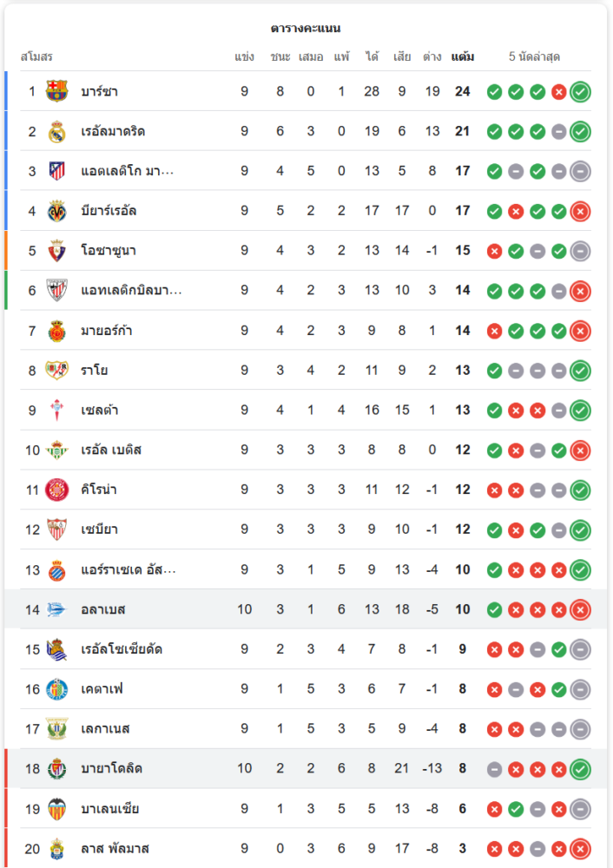Click the 5 นัดล่าสุด column header
The width and height of the screenshot is (613, 868).
[x=534, y=57]
